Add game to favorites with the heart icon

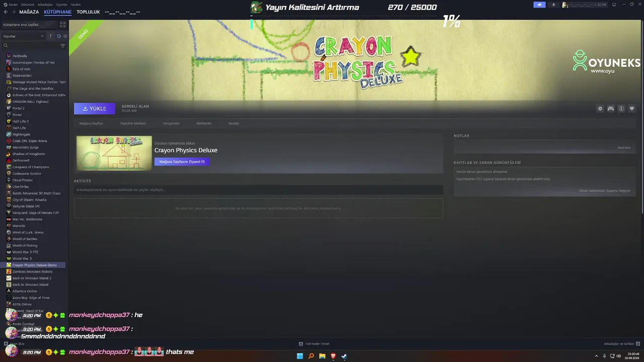point(632,109)
